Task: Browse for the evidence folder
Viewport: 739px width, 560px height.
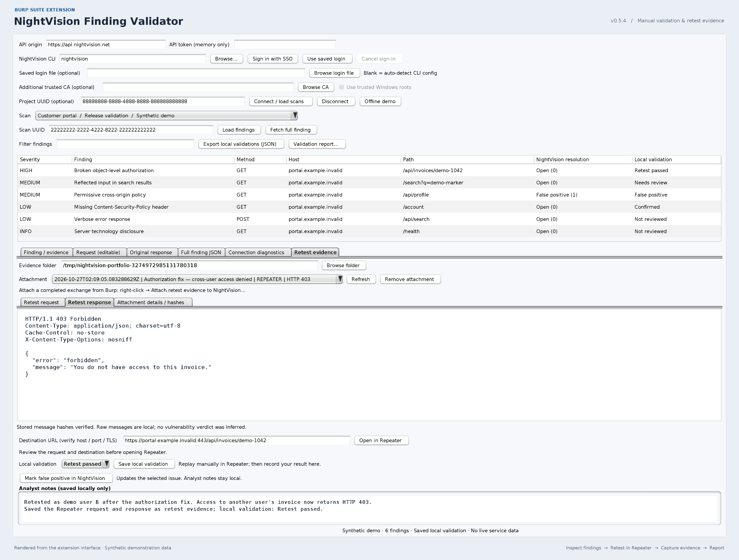Action: coord(344,265)
